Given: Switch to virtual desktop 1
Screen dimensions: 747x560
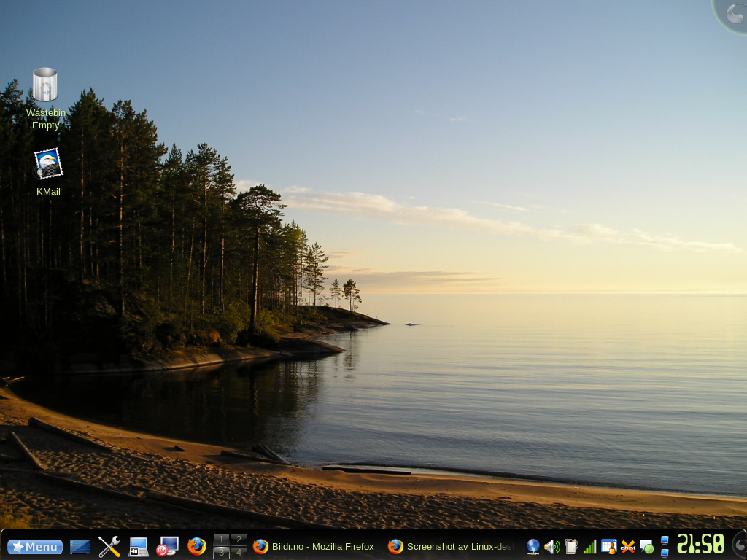Looking at the screenshot, I should pyautogui.click(x=221, y=540).
